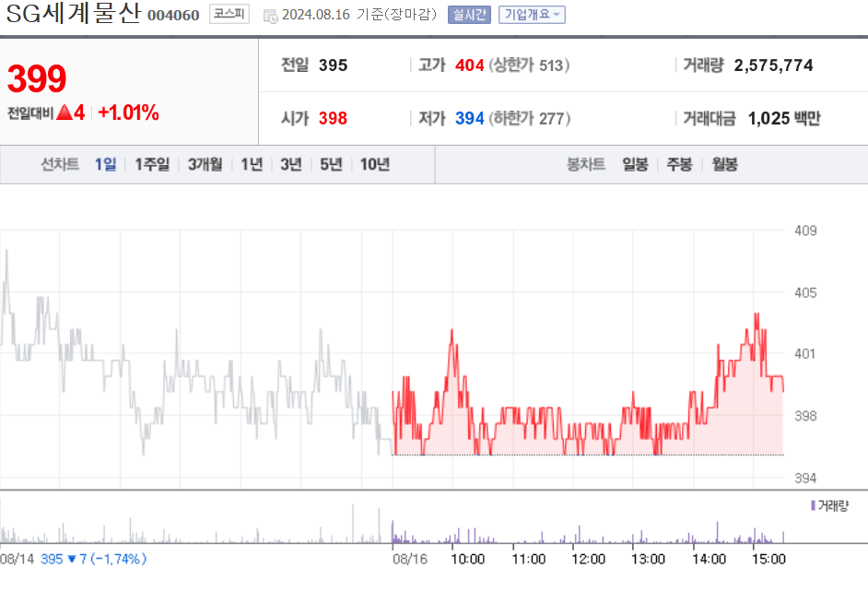The image size is (868, 591).
Task: Select the 1일 line chart tab
Action: (x=105, y=164)
